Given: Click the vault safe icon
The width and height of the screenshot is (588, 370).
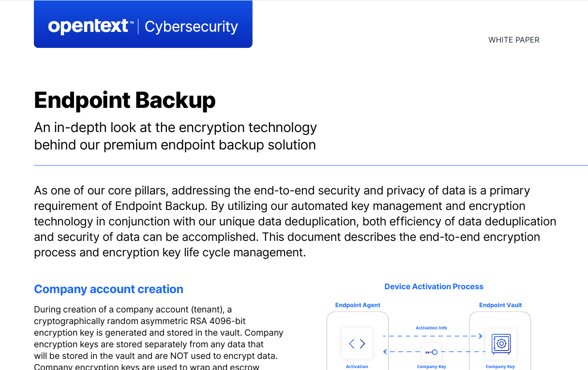Looking at the screenshot, I should (501, 344).
